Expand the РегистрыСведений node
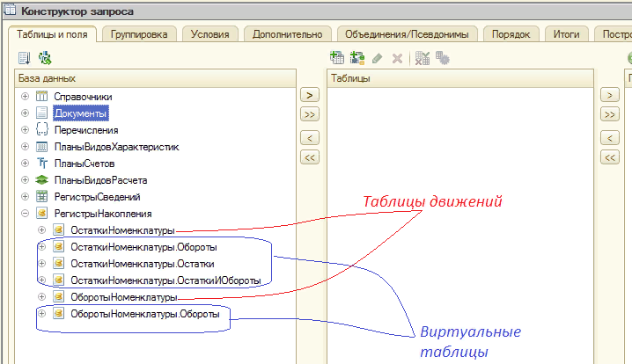The width and height of the screenshot is (632, 364). click(25, 196)
